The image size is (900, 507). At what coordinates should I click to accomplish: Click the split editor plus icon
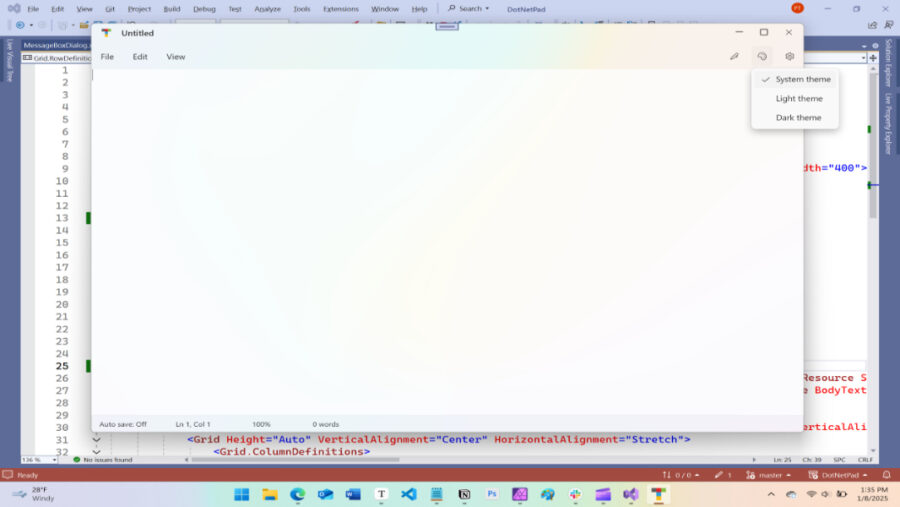pos(873,58)
